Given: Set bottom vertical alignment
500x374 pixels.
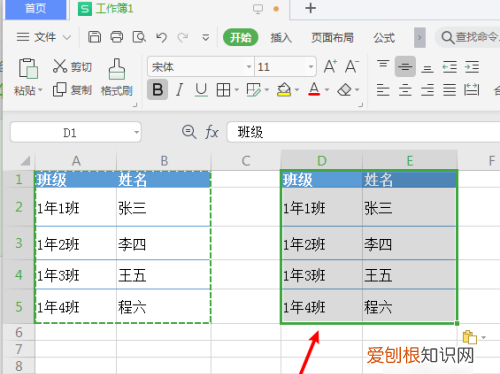Looking at the screenshot, I should (427, 69).
